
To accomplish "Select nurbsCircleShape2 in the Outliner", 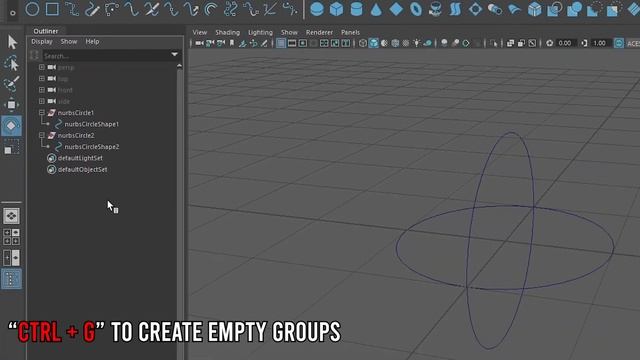I will point(91,147).
